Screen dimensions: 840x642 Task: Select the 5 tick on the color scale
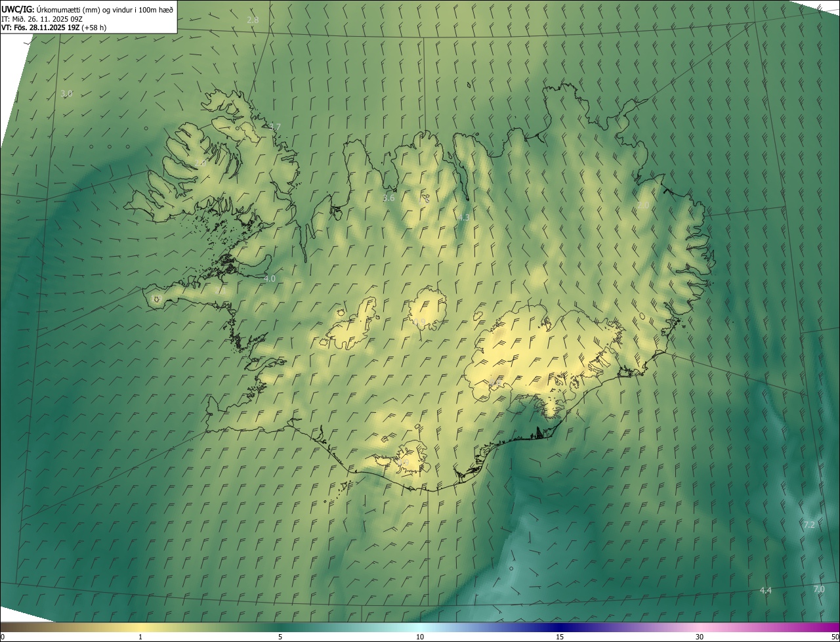point(280,637)
